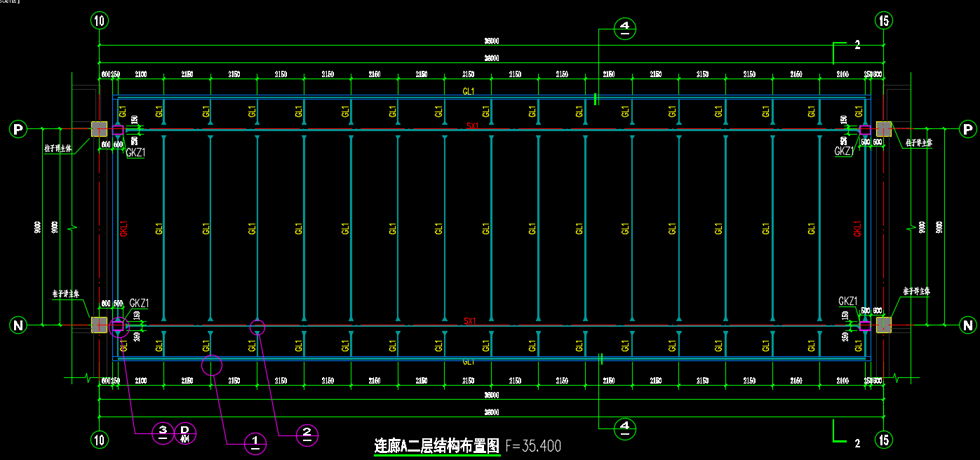Click yellow main column at axis P and 15
This screenshot has height=460, width=980.
click(883, 128)
